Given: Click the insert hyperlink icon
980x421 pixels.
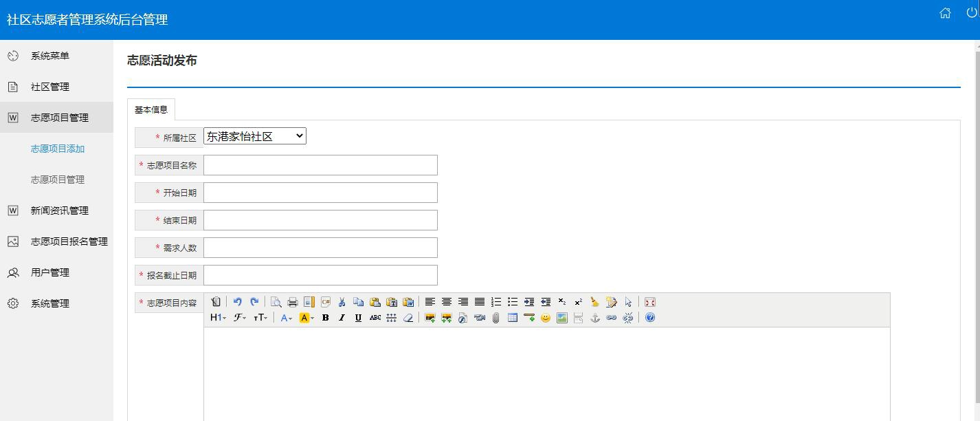Looking at the screenshot, I should [x=611, y=318].
